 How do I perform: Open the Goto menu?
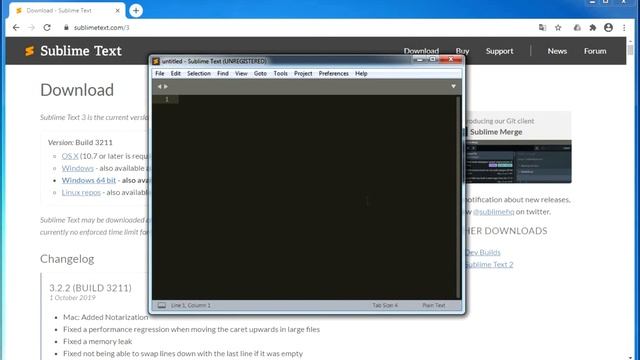[260, 73]
